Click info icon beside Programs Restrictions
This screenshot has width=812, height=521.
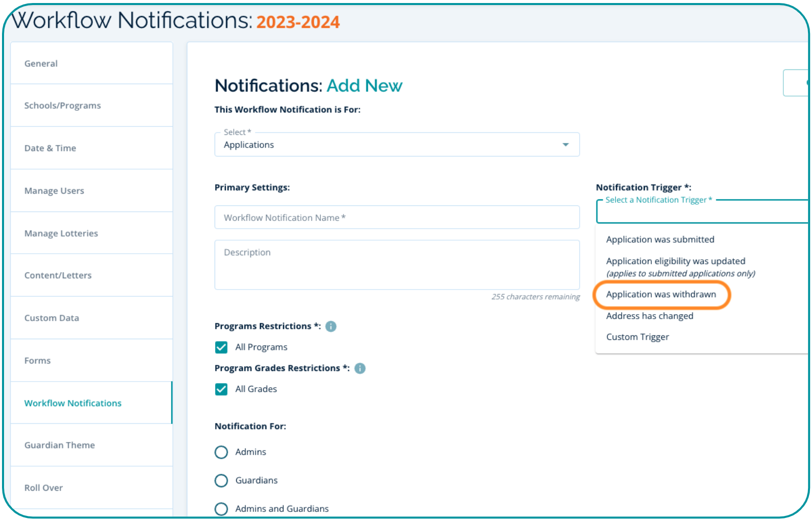[x=331, y=326]
